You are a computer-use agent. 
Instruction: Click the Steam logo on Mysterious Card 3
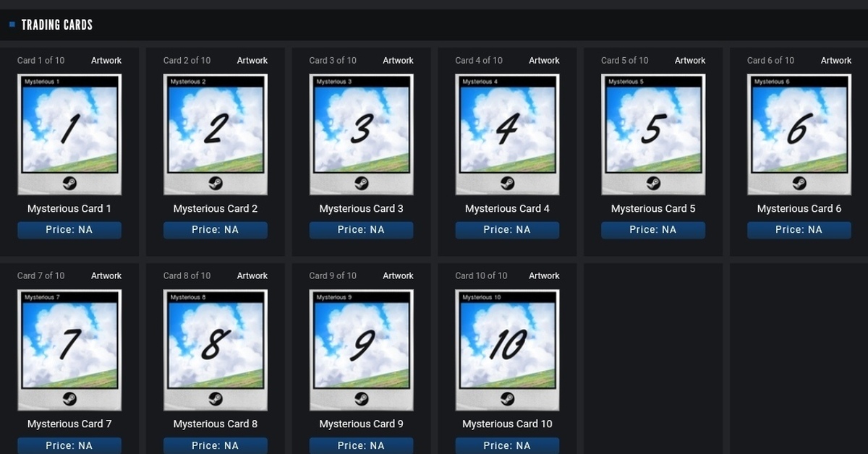(x=362, y=183)
